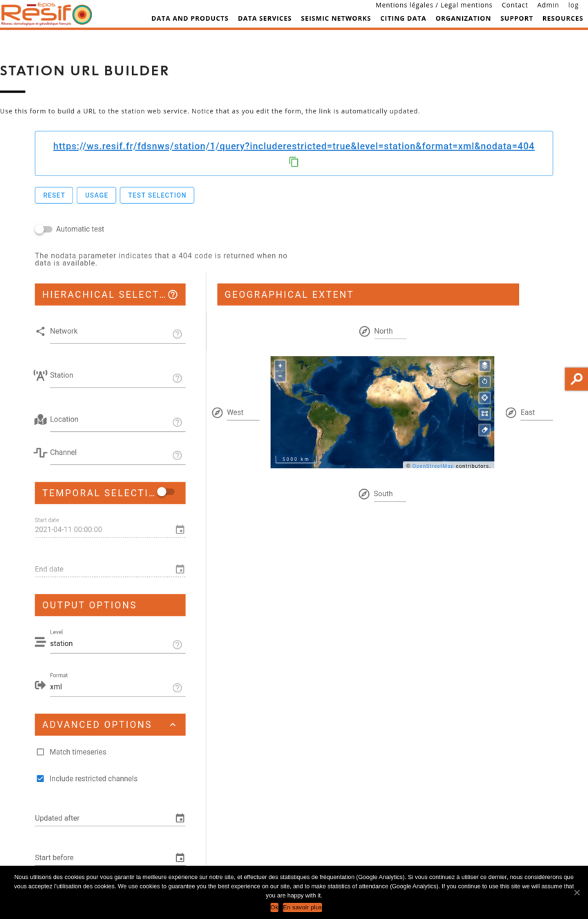Enable the Temporal Selection switch
Screen dimensions: 588x919
[165, 492]
